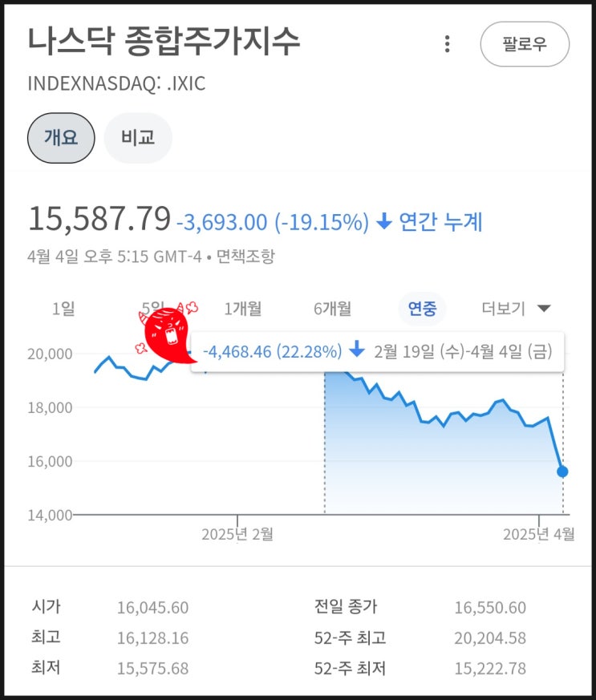596x700 pixels.
Task: Open the 면책조항 disclaimer link
Action: pos(245,257)
